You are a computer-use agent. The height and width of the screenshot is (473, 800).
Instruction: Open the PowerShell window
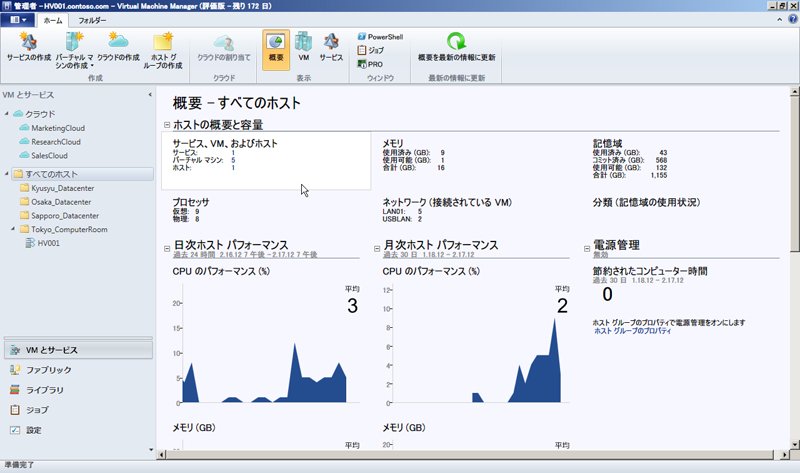381,37
